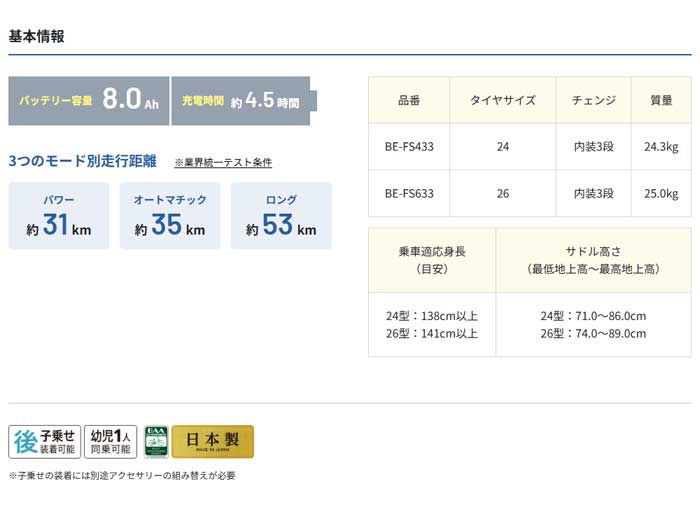Screen dimensions: 700x511
Task: Select the 26型:141cm以上 text
Action: (x=432, y=333)
